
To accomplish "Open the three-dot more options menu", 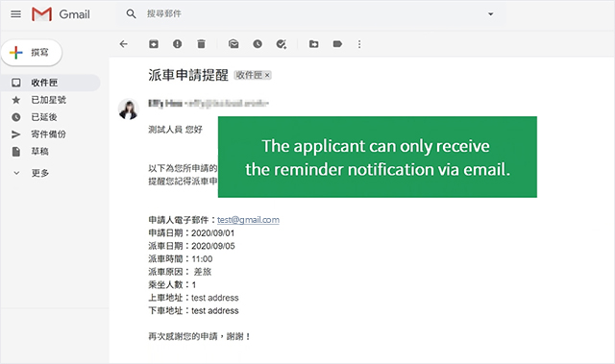I will pos(359,44).
